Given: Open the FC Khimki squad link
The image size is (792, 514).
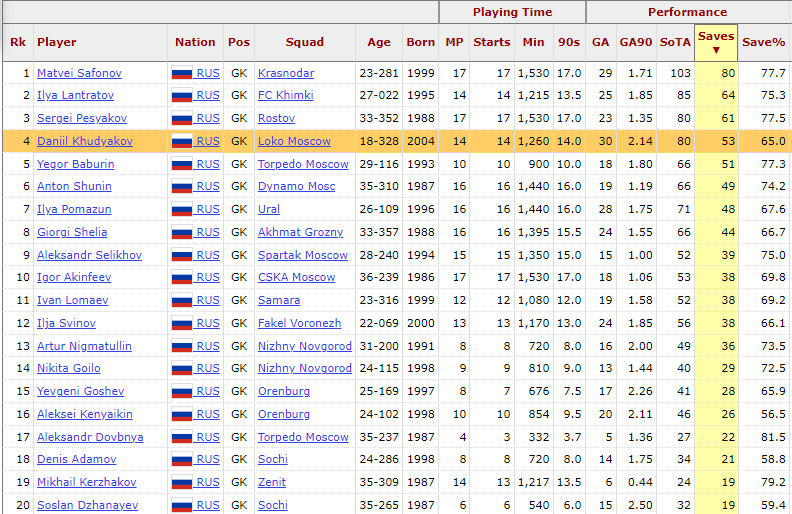Looking at the screenshot, I should (286, 95).
